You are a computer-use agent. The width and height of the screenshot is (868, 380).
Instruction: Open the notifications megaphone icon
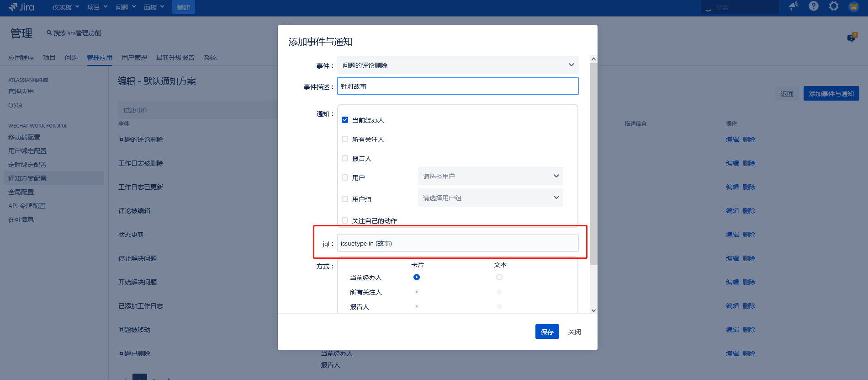pyautogui.click(x=794, y=6)
